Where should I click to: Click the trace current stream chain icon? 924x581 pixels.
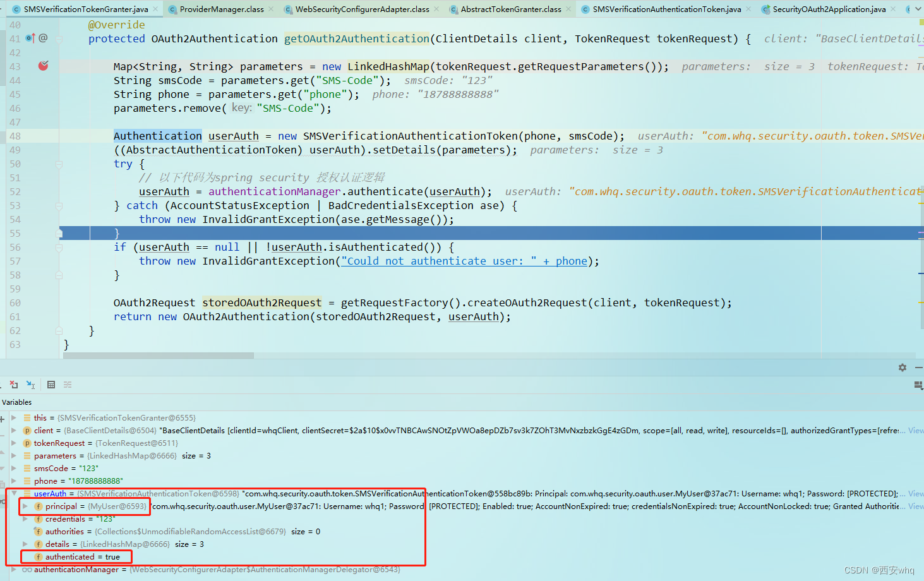(x=68, y=384)
